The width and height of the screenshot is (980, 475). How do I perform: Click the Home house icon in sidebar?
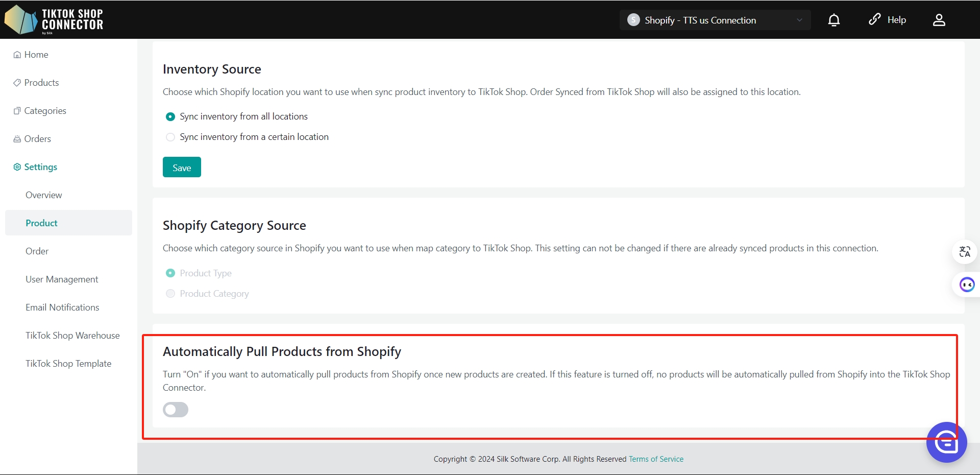pos(17,55)
